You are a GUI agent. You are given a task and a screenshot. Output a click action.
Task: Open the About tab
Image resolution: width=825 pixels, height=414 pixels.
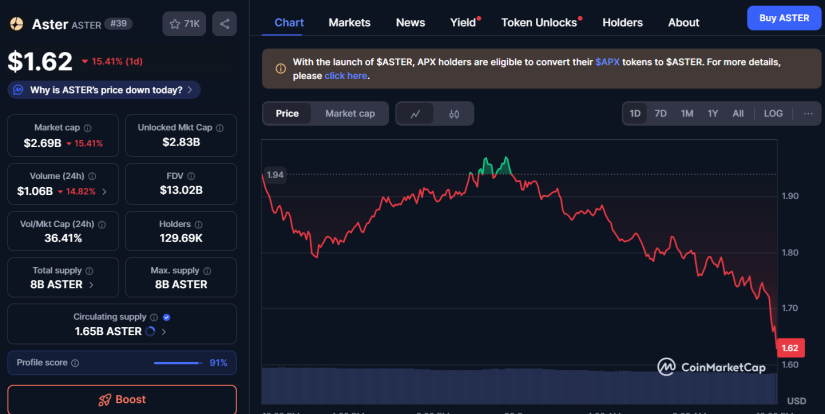683,23
